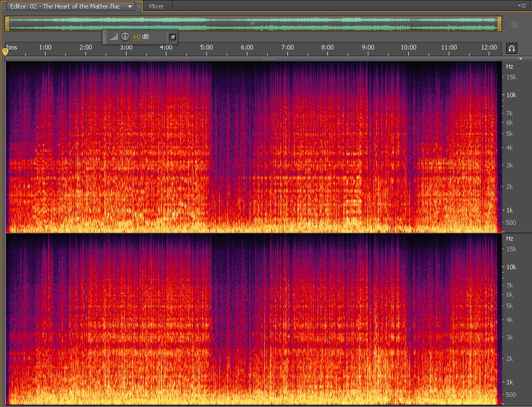532x407 pixels.
Task: Click the 6:00 mark on the time ruler
Action: click(x=247, y=48)
